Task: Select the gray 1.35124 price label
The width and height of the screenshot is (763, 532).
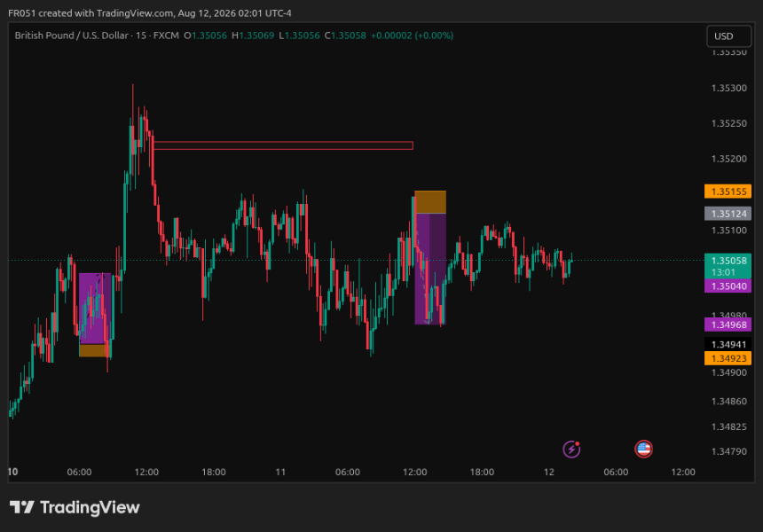Action: (x=728, y=214)
